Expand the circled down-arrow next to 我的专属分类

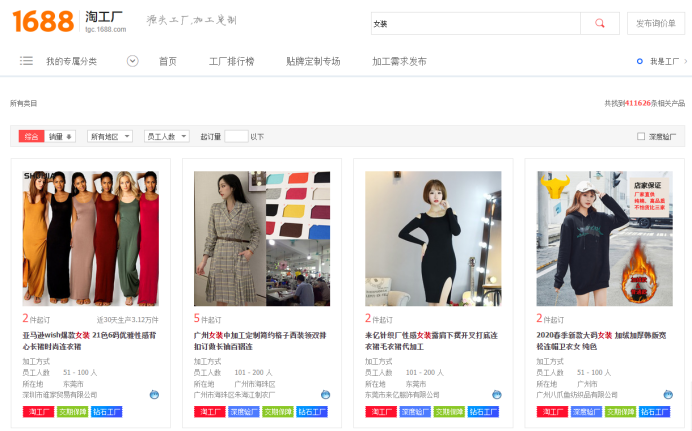(132, 61)
